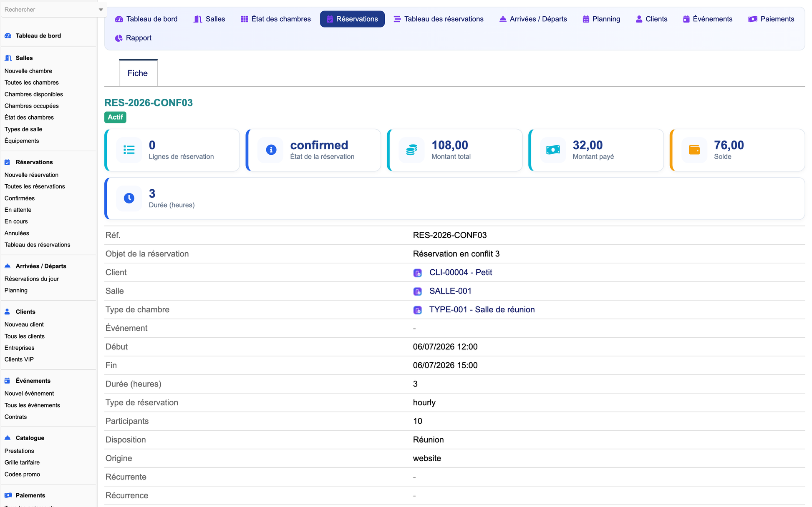Open Nouvel événement in sidebar
The image size is (812, 507).
(29, 394)
